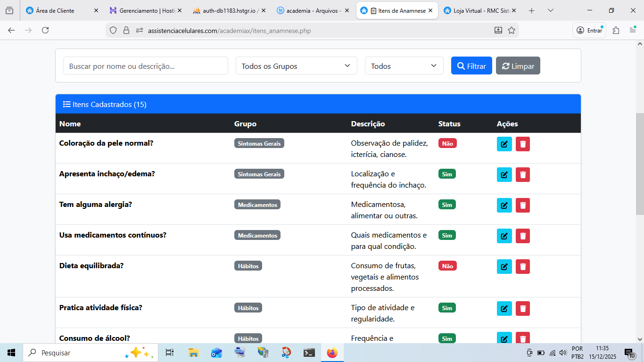Reload the page in the browser toolbar
Screen dimensions: 644x362
[x=45, y=31]
